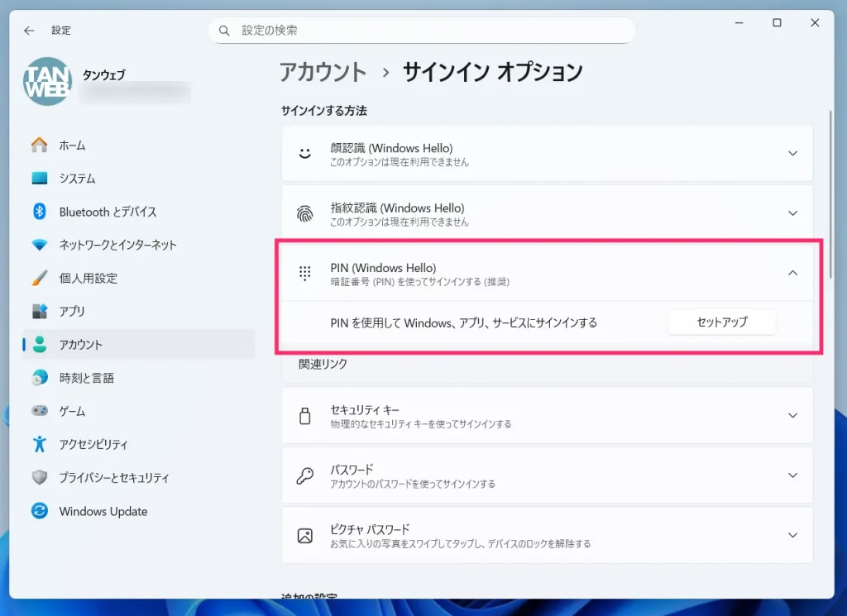Close the Settings window
Viewport: 847px width, 616px height.
815,22
